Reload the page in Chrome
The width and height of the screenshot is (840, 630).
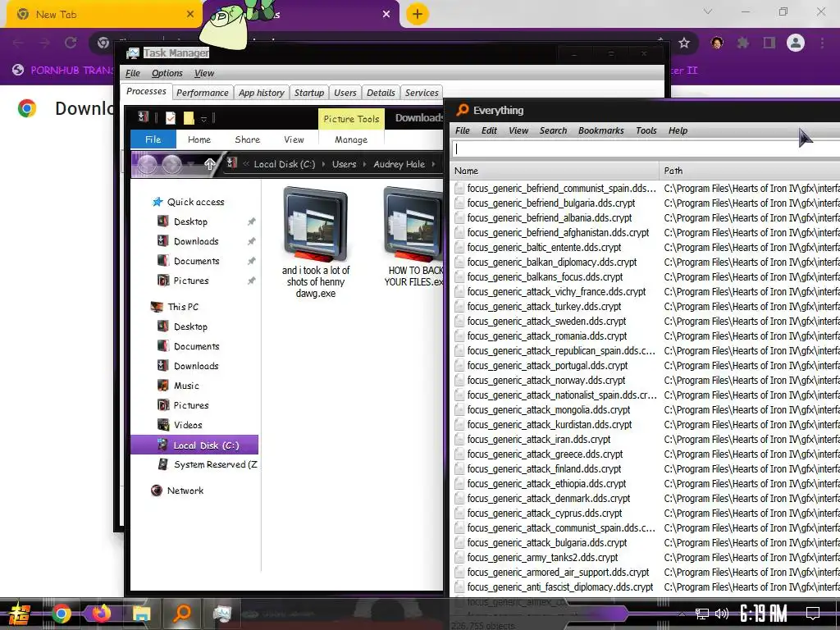click(71, 43)
